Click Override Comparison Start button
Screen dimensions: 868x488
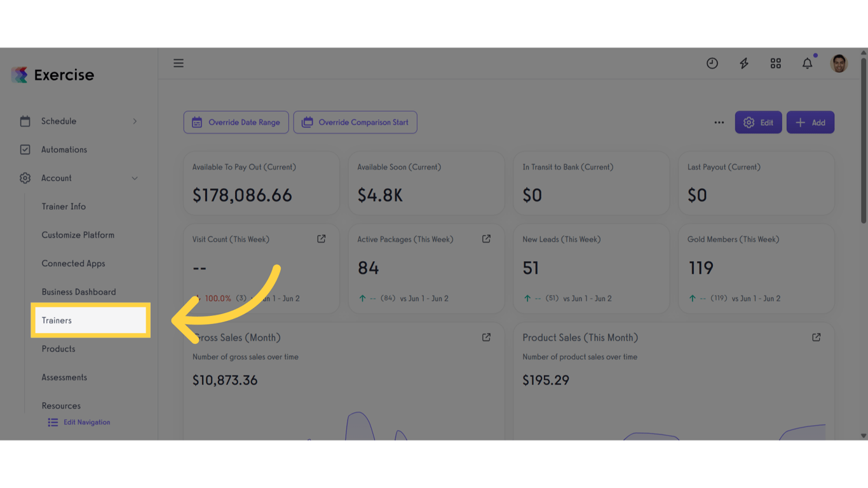click(x=355, y=123)
